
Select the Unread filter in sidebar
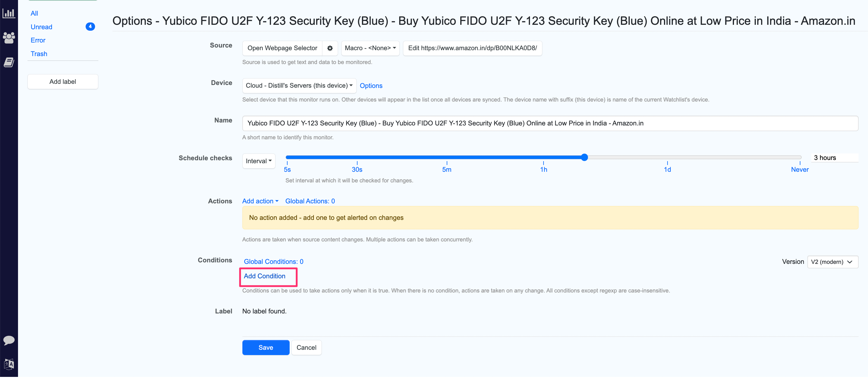[41, 27]
